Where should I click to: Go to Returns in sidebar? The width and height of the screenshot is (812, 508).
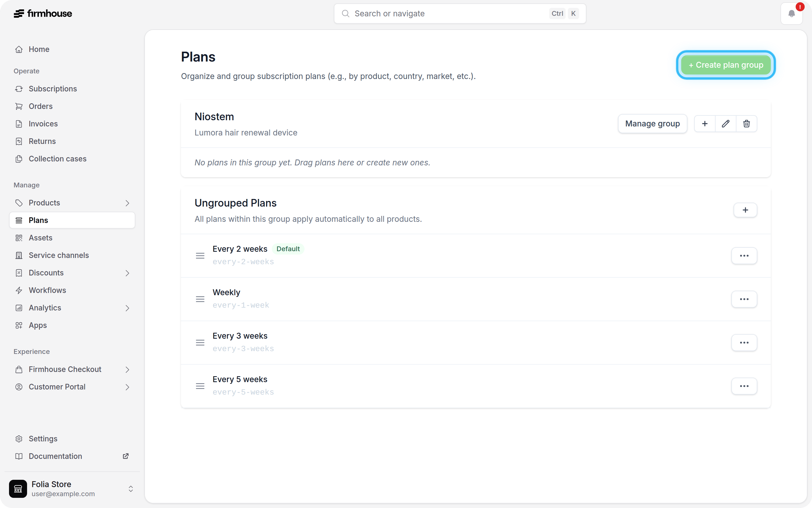click(x=72, y=141)
